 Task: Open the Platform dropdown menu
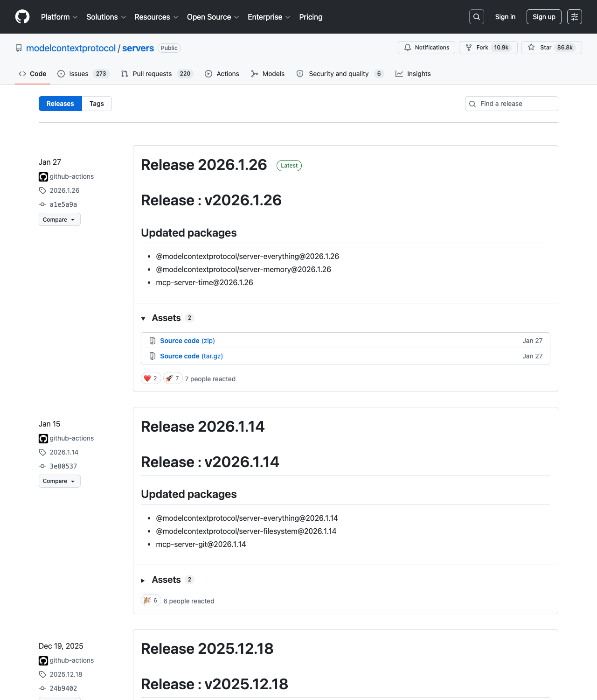click(x=59, y=17)
